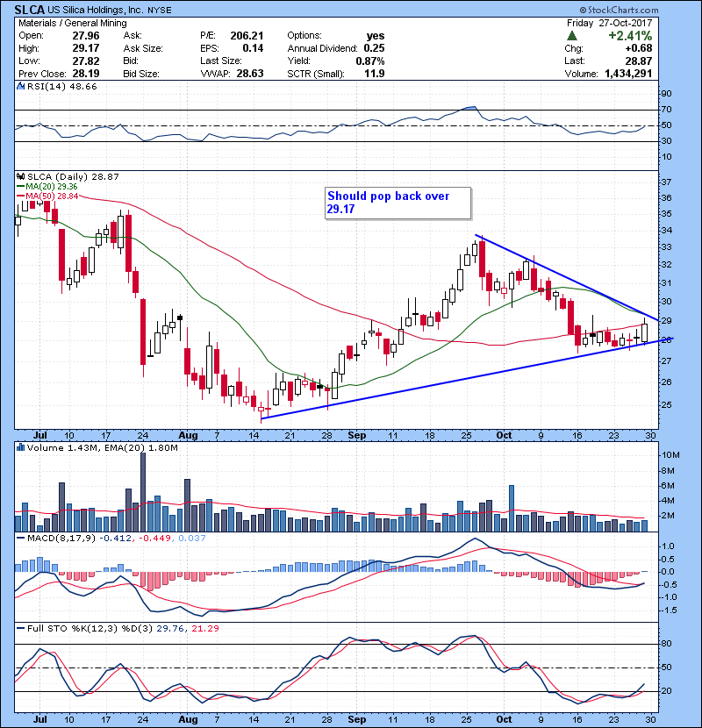The image size is (702, 728).
Task: Click the Yield value 0.87%
Action: (370, 61)
